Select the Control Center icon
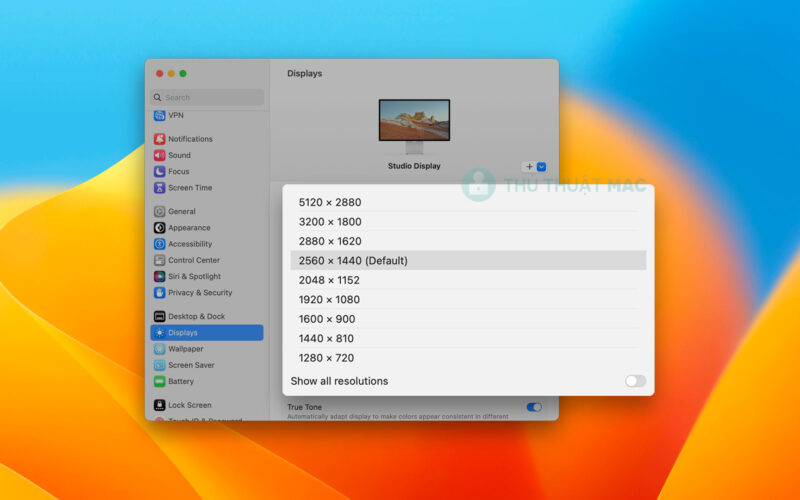Viewport: 800px width, 500px height. click(160, 260)
